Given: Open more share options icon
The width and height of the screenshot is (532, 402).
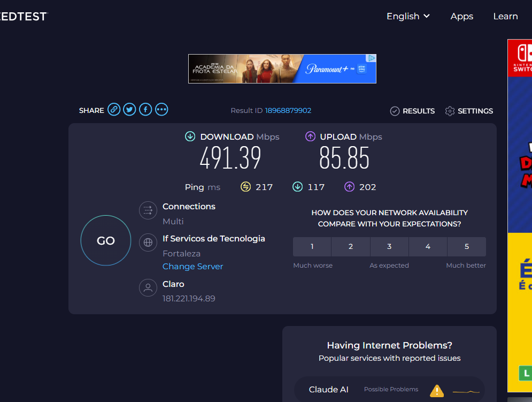Looking at the screenshot, I should (161, 110).
